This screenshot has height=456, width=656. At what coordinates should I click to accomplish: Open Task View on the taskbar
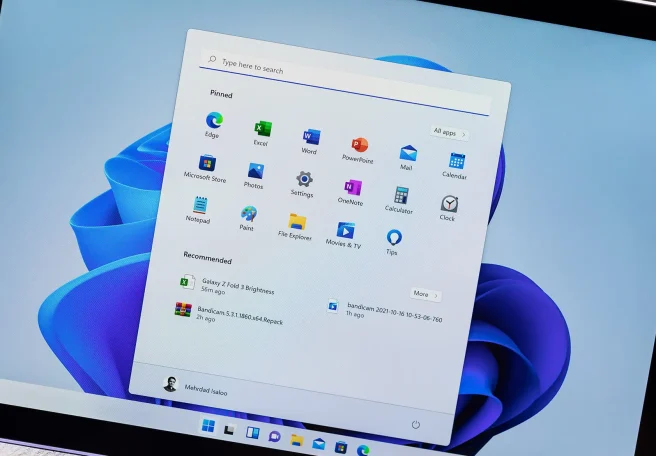[x=229, y=430]
